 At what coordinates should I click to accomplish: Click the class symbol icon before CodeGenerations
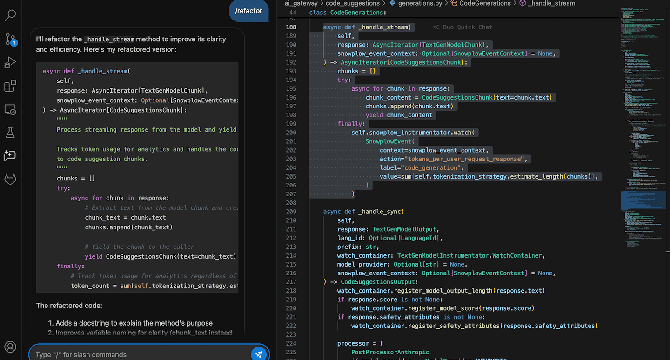(453, 3)
